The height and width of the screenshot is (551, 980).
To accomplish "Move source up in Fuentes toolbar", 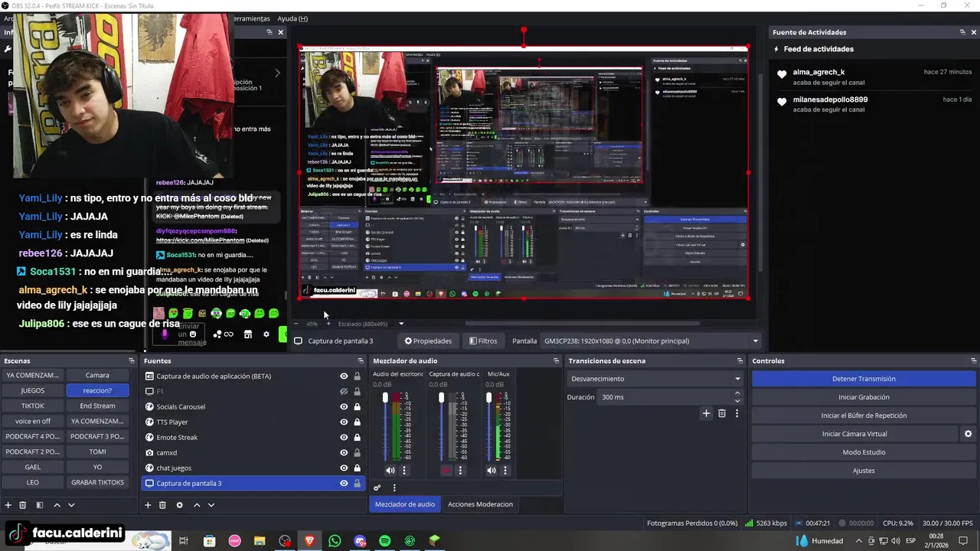I will click(x=197, y=505).
